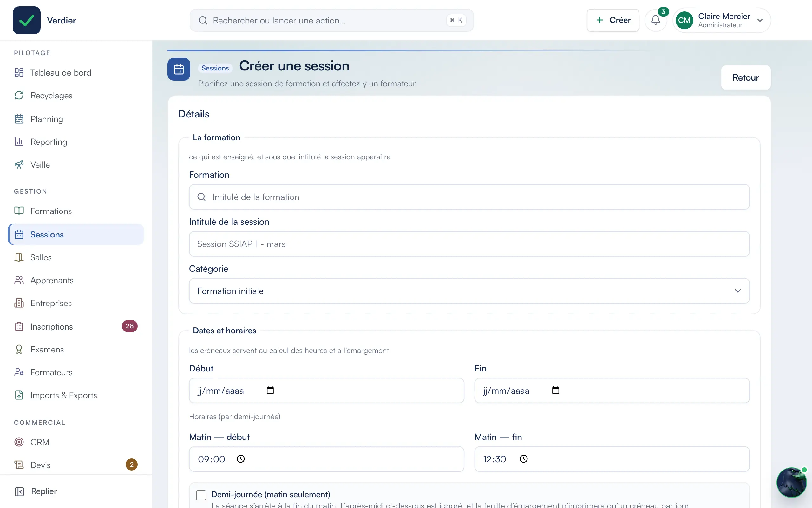
Task: Click the Matin — fin time field
Action: click(612, 459)
